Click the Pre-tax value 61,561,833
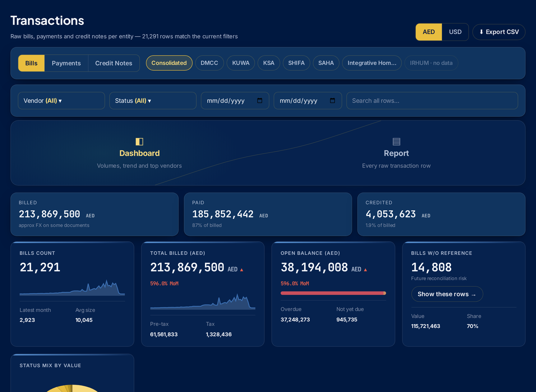This screenshot has width=536, height=392. [x=164, y=334]
